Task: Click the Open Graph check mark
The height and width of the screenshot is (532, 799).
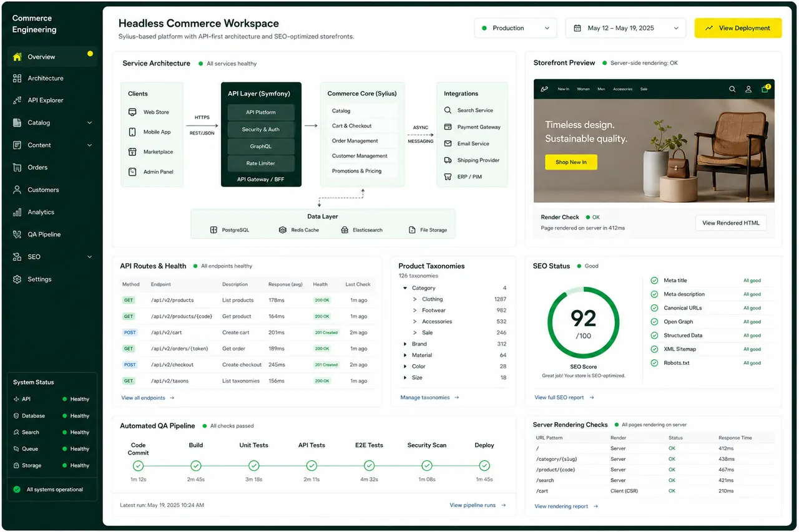Action: 654,322
